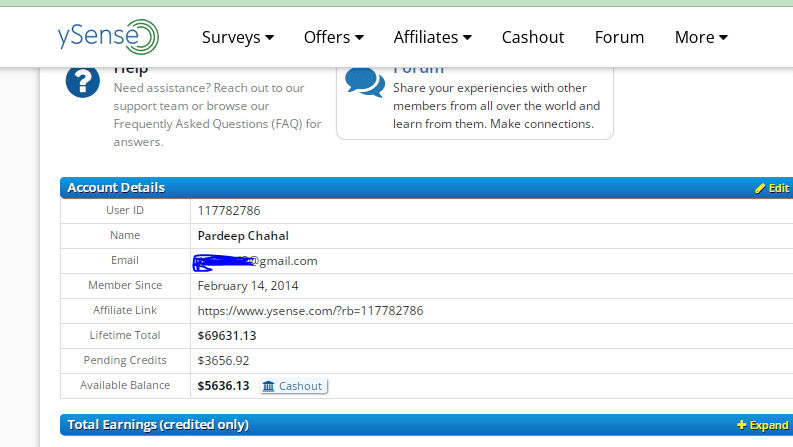Go to Cashout in the navigation bar
This screenshot has width=793, height=447.
[x=533, y=37]
